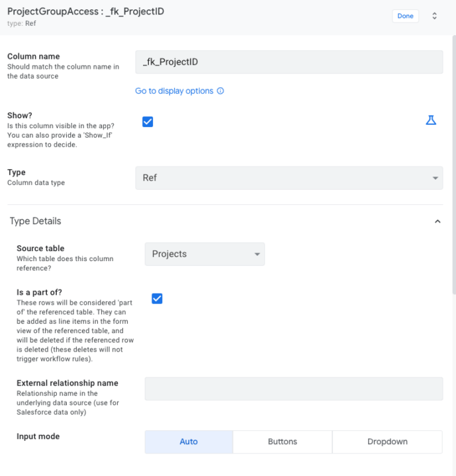
Task: Click the info icon beside display options
Action: [220, 91]
